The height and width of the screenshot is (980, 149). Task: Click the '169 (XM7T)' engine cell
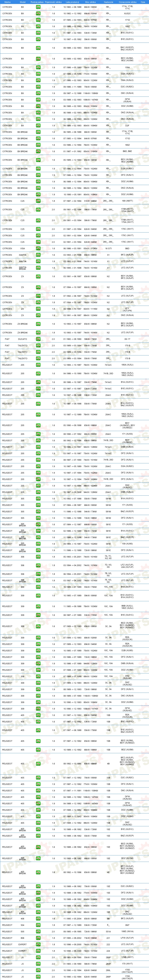[x=127, y=201]
